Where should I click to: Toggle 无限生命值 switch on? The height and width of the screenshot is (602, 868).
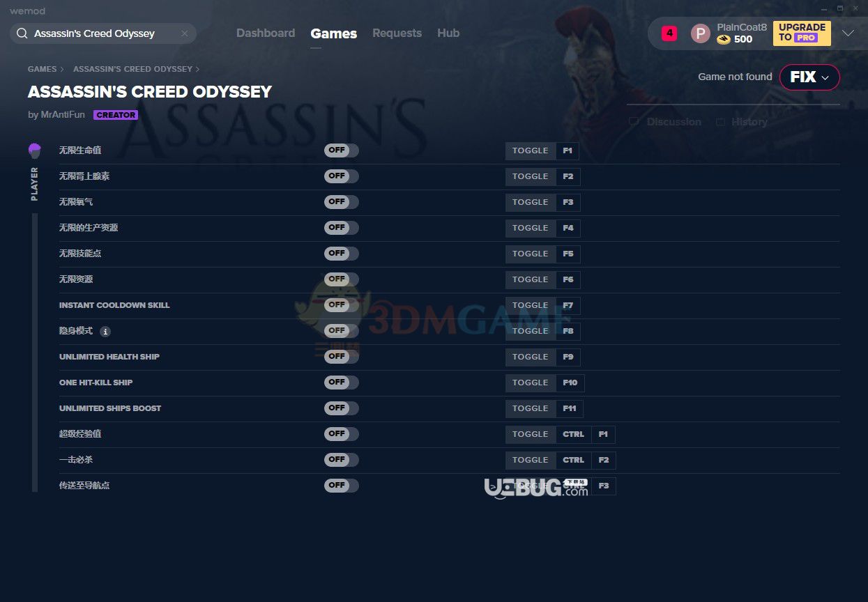pos(341,150)
